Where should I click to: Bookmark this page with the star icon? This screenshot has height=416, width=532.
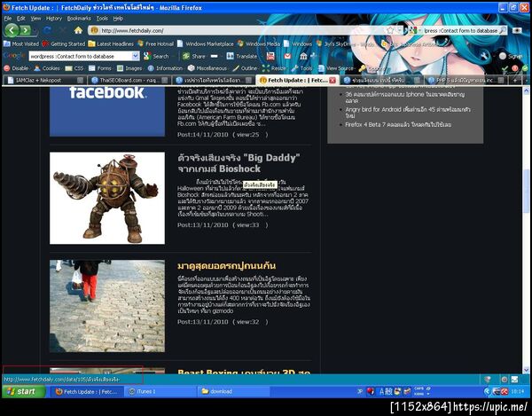[390, 30]
